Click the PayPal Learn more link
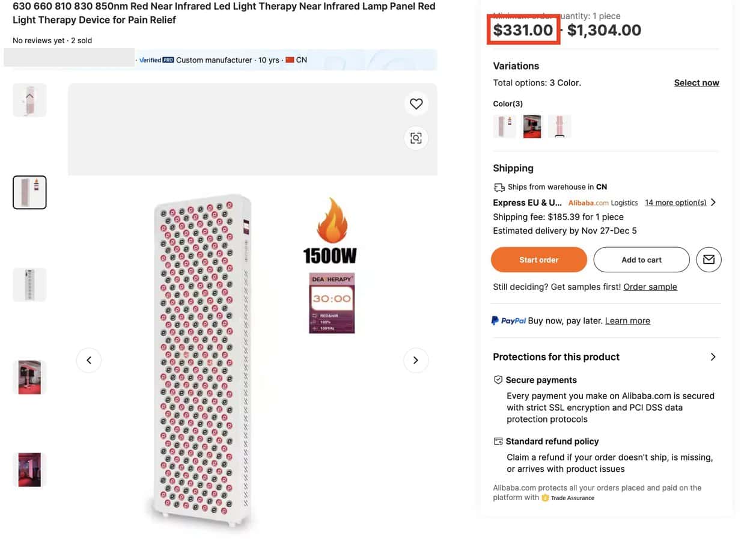Screen dimensions: 756x541 coord(627,321)
